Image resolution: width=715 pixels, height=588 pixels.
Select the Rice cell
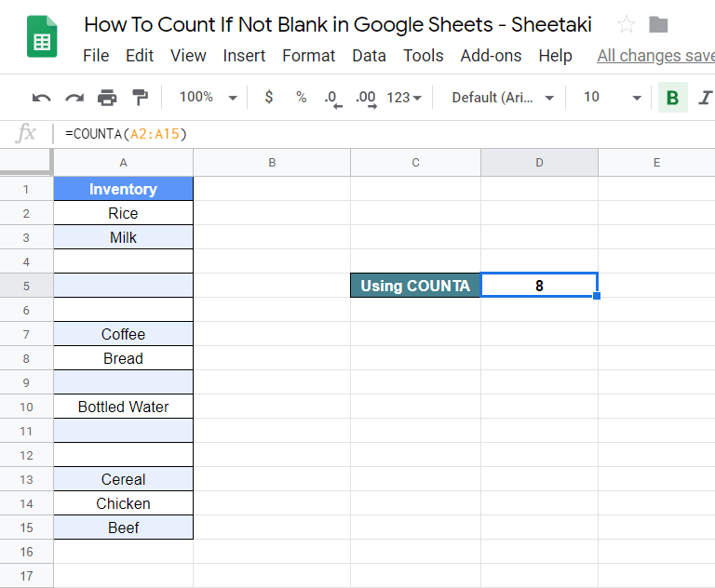tap(123, 213)
